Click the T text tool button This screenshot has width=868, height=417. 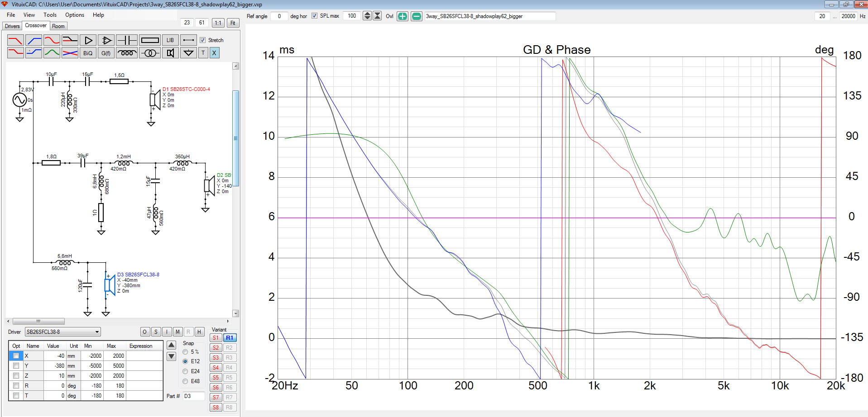tap(203, 53)
